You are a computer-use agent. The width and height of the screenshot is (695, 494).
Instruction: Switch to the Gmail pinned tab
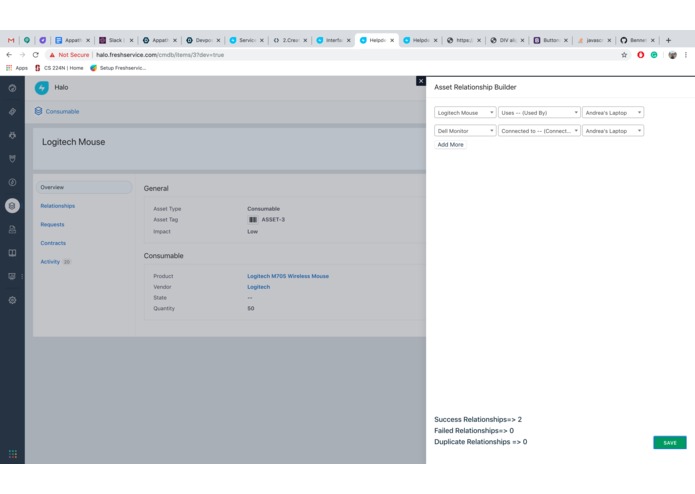11,40
